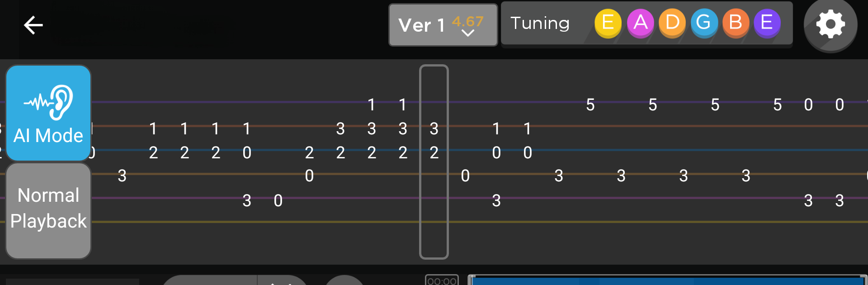Select the orange D string tuning circle
This screenshot has width=868, height=285.
point(672,23)
